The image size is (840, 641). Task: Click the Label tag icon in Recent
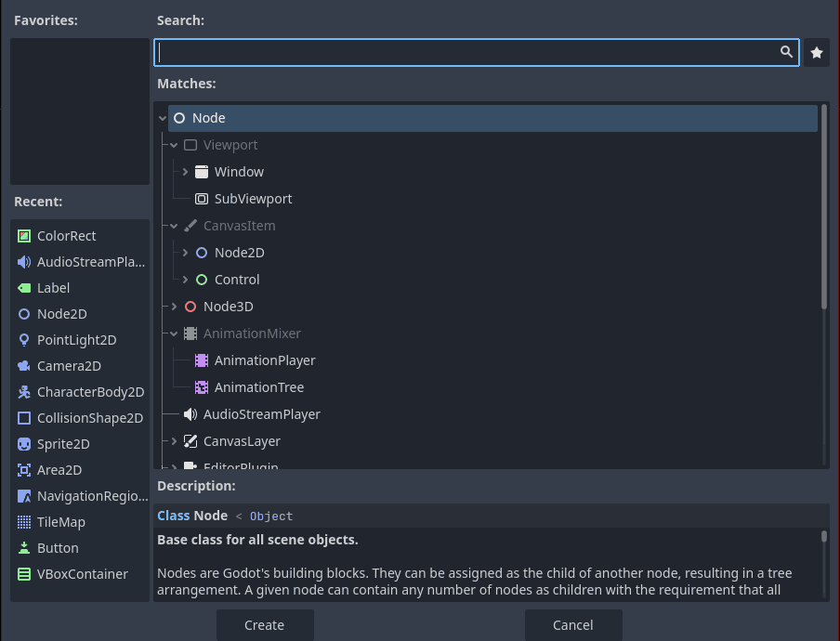(x=24, y=288)
